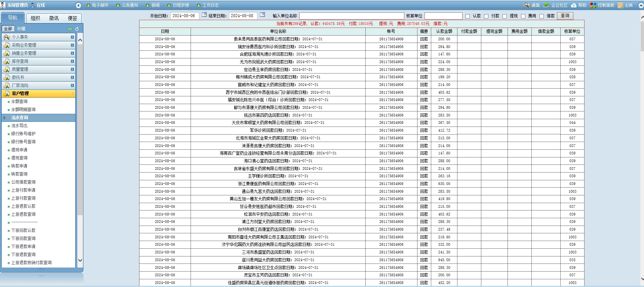Collapse the left panel with round arrow
The height and width of the screenshot is (287, 644).
[x=79, y=5]
